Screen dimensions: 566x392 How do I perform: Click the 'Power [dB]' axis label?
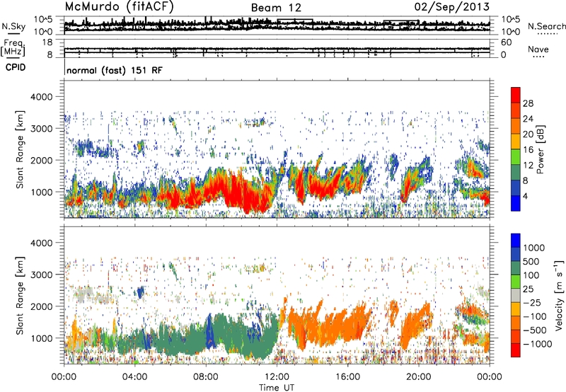(x=541, y=149)
